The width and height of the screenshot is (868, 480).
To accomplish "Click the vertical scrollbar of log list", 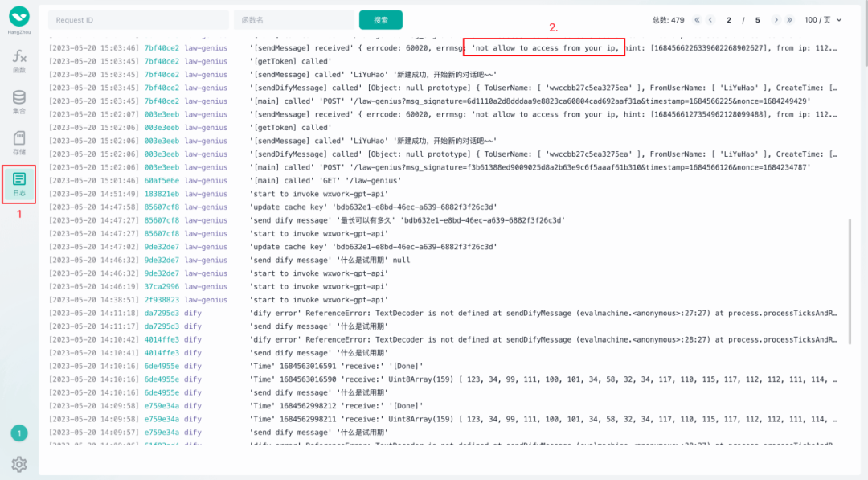I will tap(849, 281).
